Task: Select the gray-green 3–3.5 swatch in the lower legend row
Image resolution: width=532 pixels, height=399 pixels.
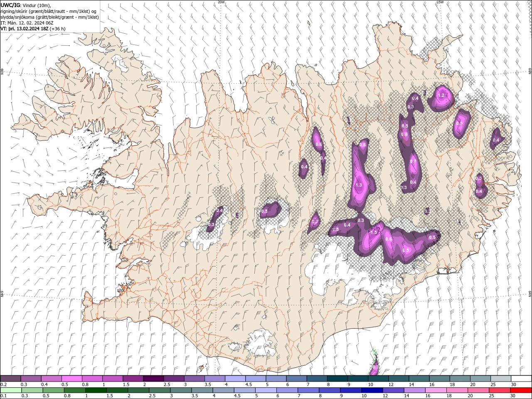Action: pyautogui.click(x=181, y=390)
